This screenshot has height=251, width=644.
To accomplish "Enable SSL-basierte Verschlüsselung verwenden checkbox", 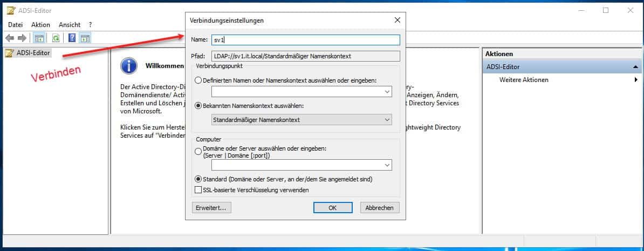I will click(x=199, y=190).
